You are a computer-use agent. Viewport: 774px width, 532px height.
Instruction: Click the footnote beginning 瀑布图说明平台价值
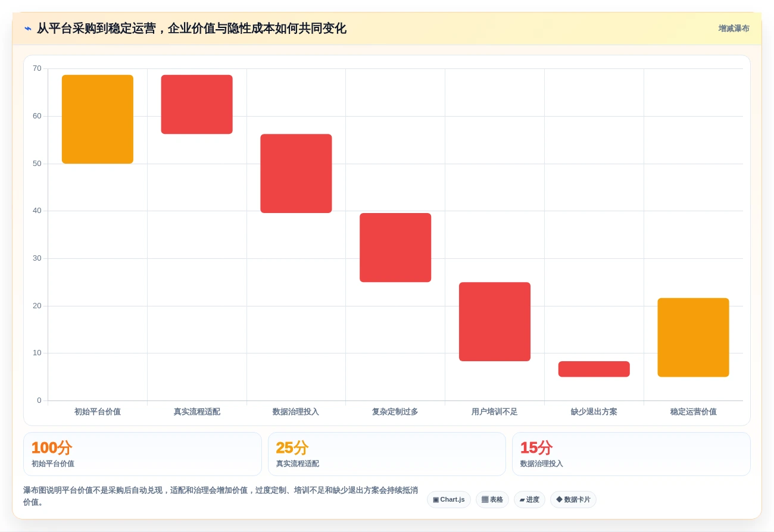220,496
